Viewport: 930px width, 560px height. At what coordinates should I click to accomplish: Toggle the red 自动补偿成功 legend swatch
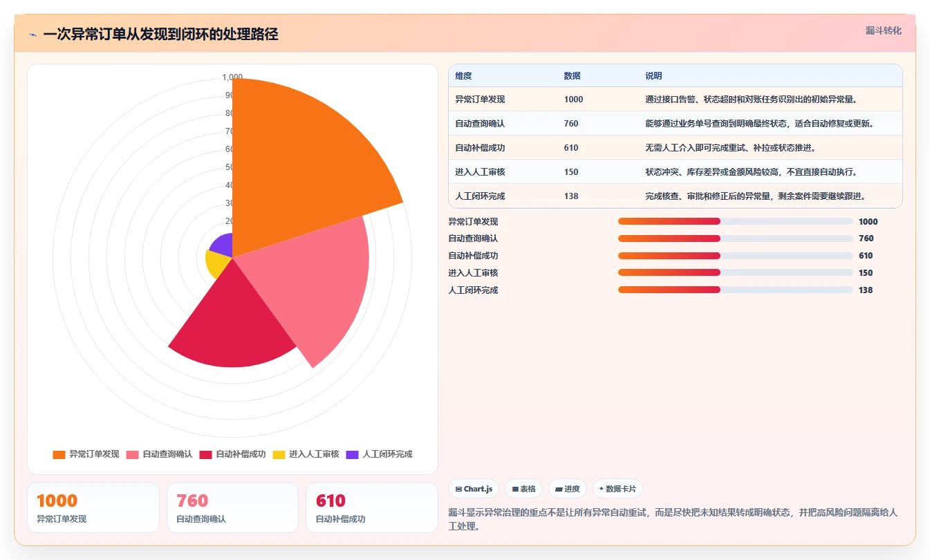(205, 454)
